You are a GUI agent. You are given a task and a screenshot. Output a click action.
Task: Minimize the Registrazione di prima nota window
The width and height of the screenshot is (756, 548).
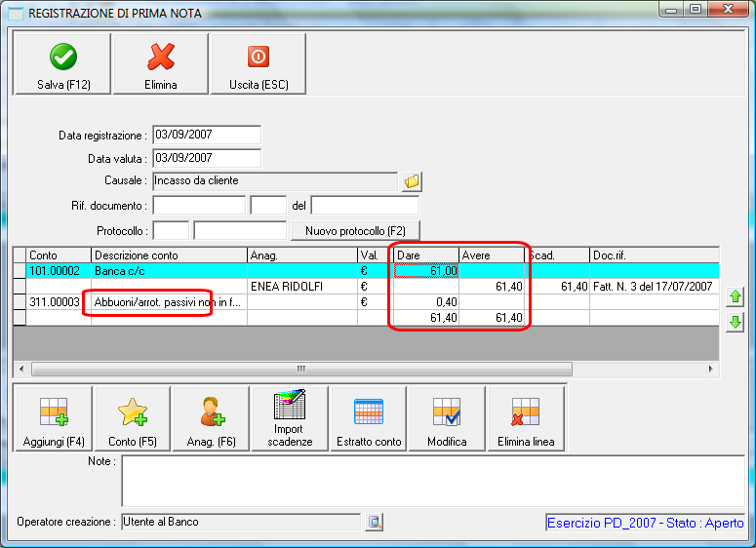pos(671,10)
